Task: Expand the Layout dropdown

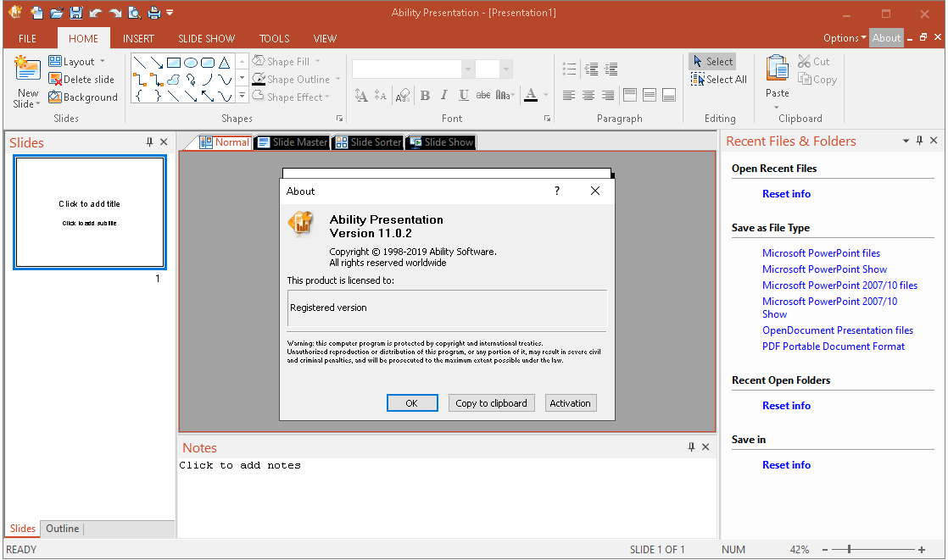Action: [102, 61]
